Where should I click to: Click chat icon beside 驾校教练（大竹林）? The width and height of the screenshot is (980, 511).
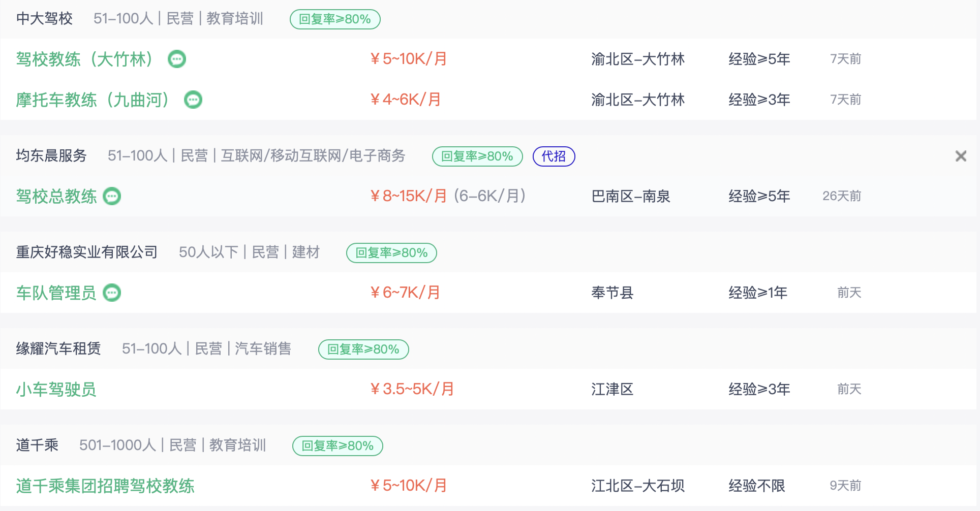pyautogui.click(x=177, y=59)
